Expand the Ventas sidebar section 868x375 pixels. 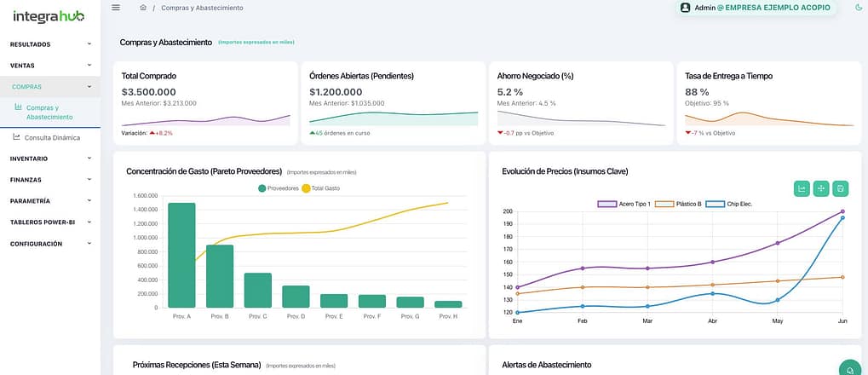coord(50,65)
